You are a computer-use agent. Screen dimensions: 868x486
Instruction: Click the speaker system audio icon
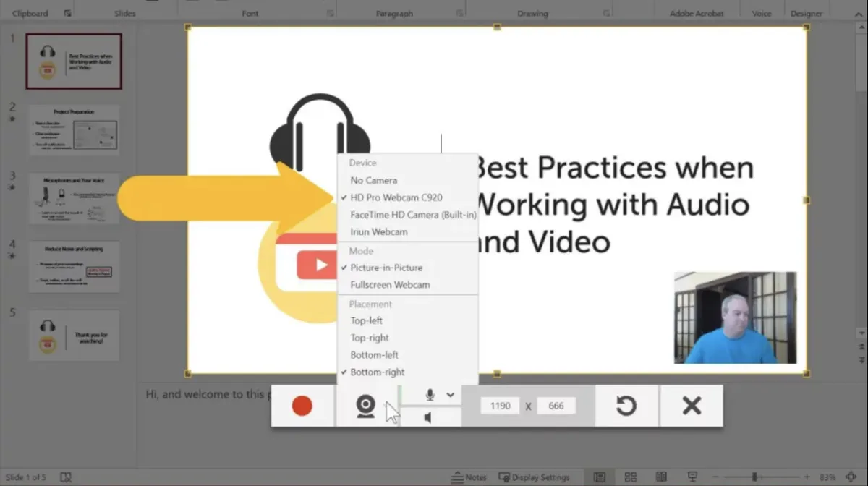[428, 417]
